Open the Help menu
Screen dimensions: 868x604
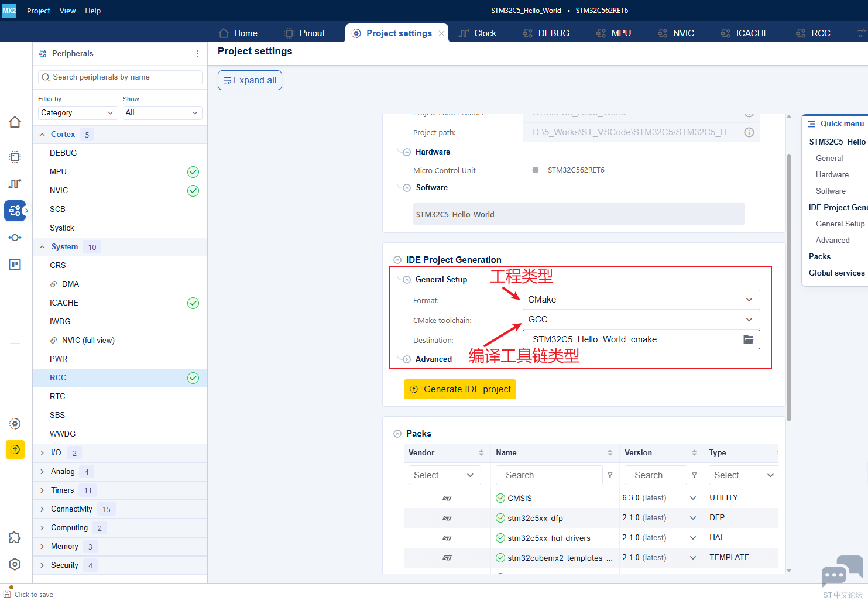coord(92,11)
